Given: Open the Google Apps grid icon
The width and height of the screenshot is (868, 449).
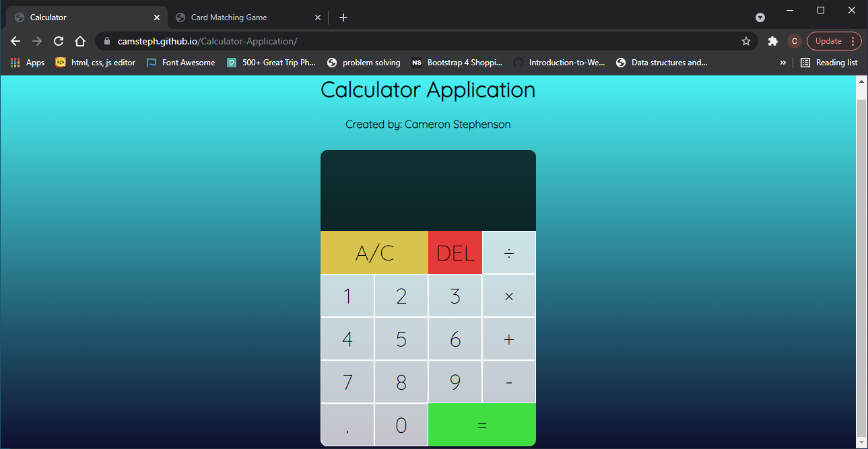Looking at the screenshot, I should [14, 62].
